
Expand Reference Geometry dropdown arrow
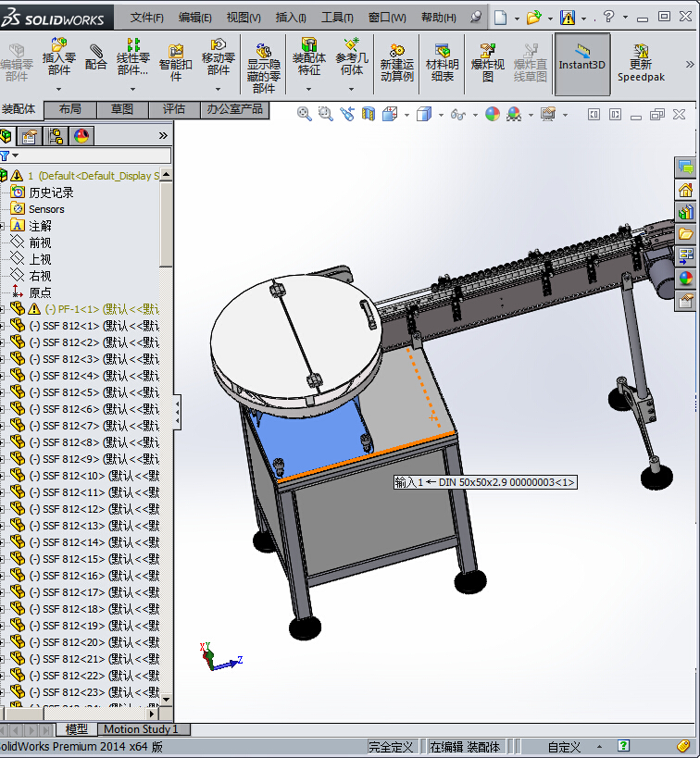point(352,89)
